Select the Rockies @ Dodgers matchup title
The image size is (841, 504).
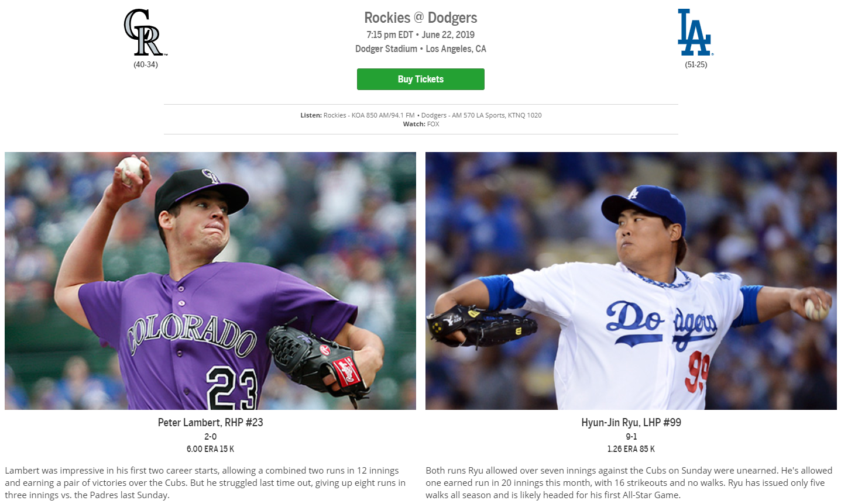421,18
